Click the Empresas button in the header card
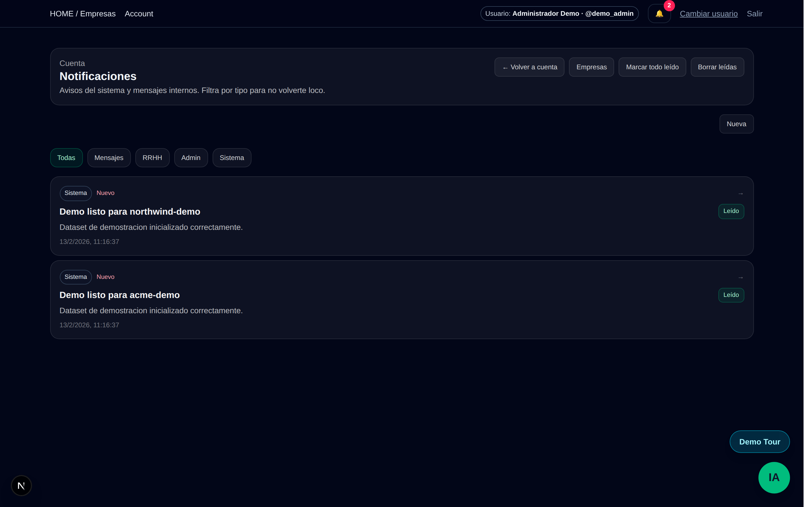The image size is (812, 507). click(591, 67)
